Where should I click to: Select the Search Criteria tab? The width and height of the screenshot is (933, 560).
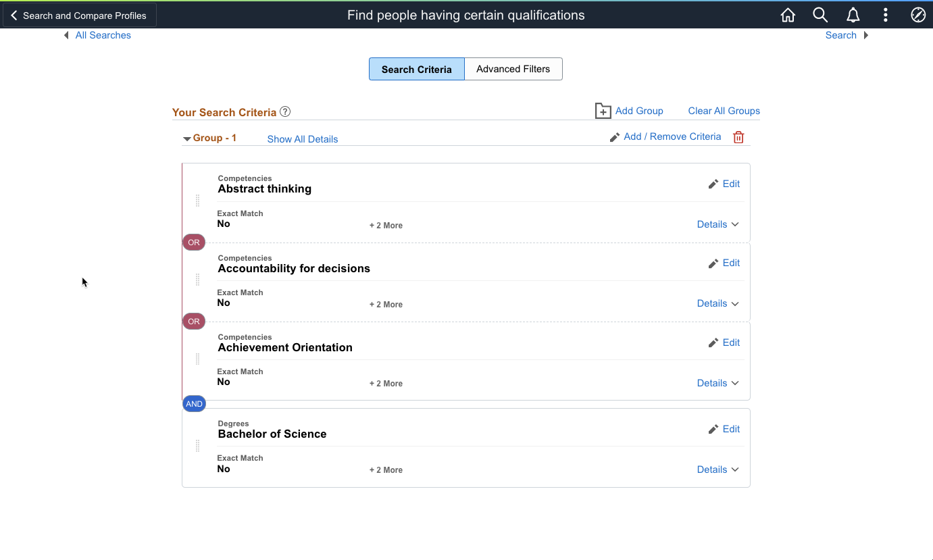coord(416,69)
